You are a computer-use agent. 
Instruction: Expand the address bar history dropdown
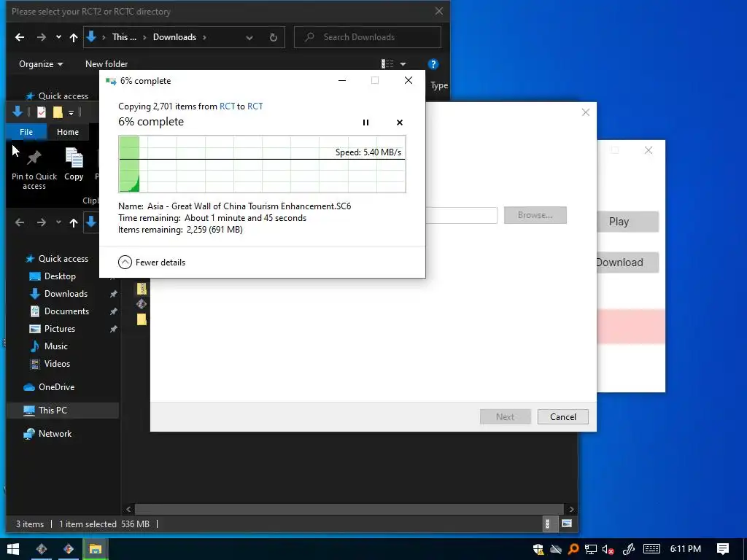[249, 37]
